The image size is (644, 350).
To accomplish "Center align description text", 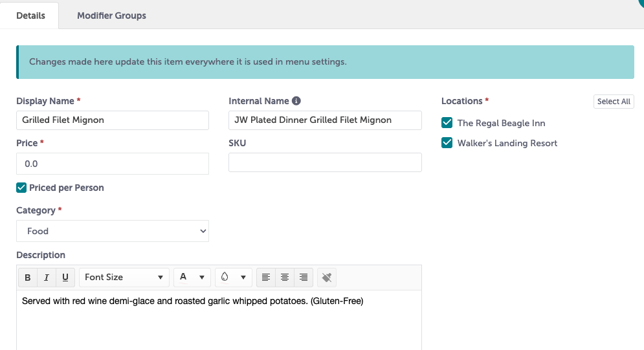I will coord(285,278).
